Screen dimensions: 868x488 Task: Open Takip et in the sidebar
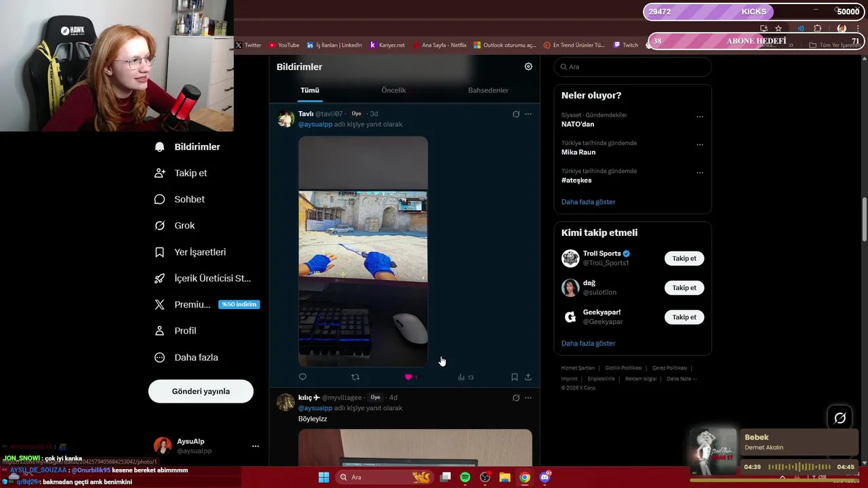pos(181,174)
